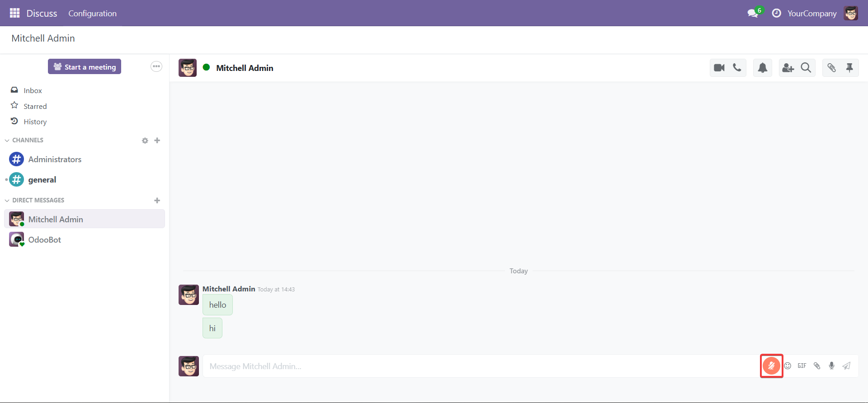This screenshot has height=403, width=868.
Task: Open the Inbox mailbox
Action: coord(33,90)
